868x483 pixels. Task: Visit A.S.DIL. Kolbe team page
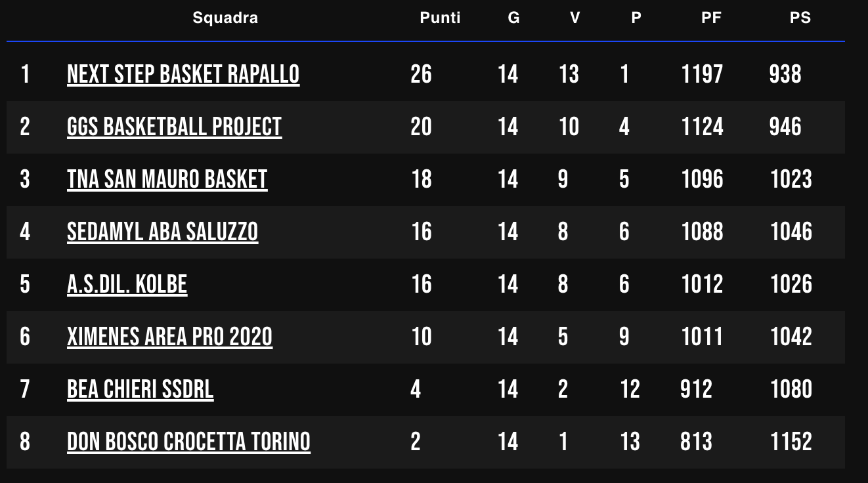127,284
